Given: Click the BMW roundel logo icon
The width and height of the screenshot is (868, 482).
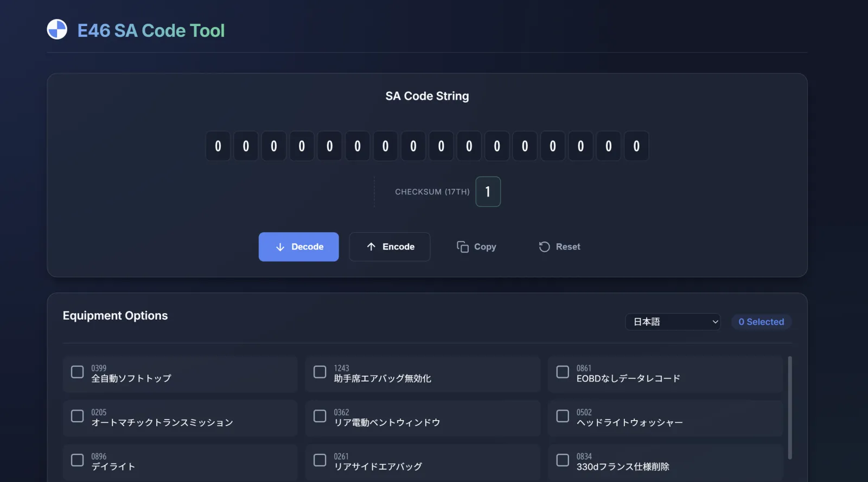Looking at the screenshot, I should [57, 29].
